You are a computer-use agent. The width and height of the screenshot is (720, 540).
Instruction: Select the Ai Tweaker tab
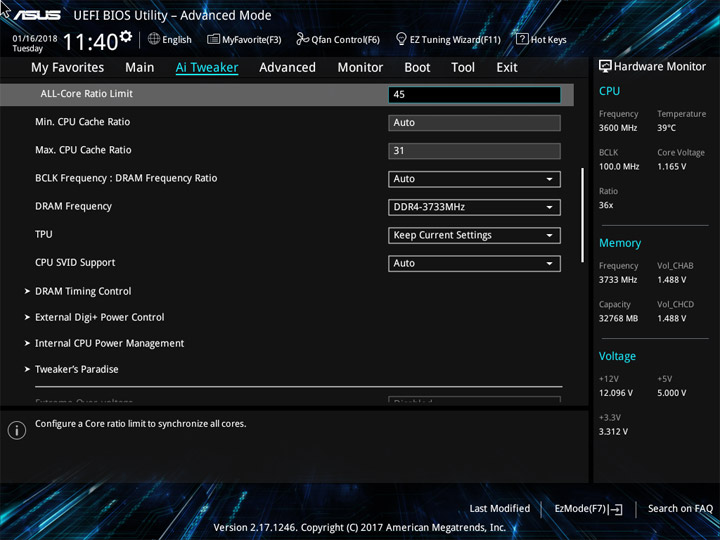(207, 68)
